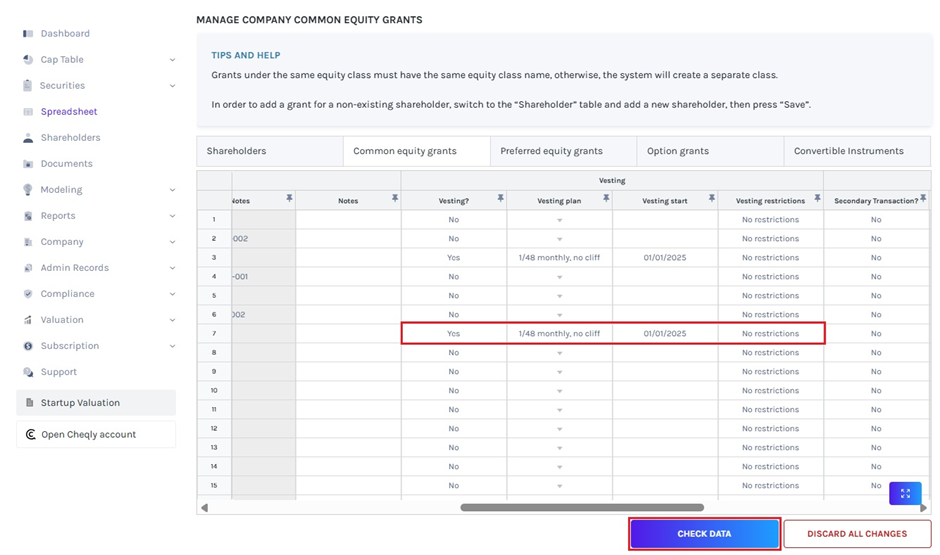Pin the Vesting plan column
This screenshot has width=940, height=555.
click(x=606, y=200)
